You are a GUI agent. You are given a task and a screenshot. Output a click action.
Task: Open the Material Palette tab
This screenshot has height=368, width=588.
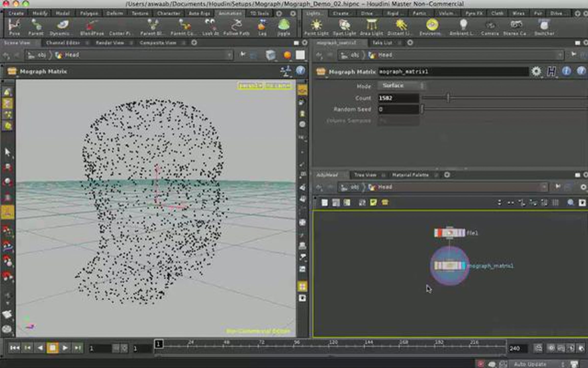point(410,175)
